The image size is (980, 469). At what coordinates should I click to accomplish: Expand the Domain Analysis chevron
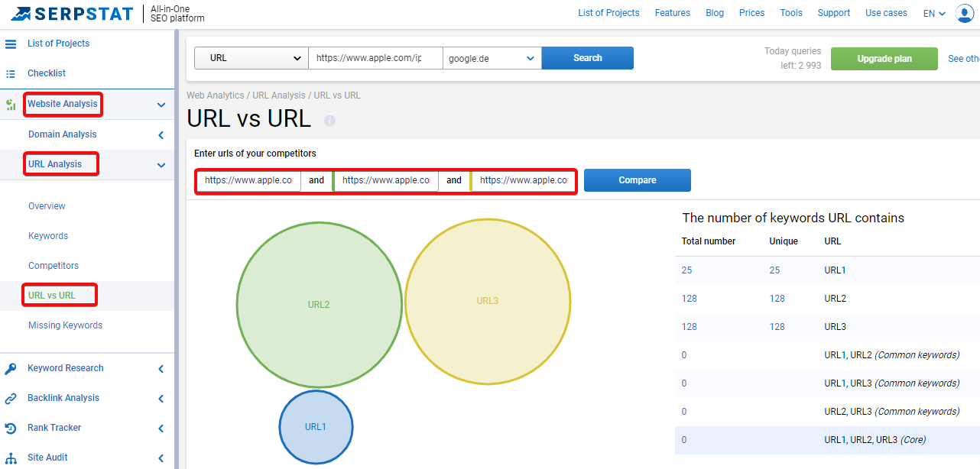click(161, 135)
